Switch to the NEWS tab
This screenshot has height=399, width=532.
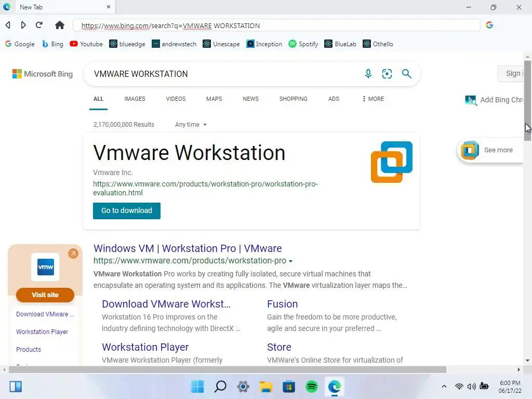[251, 99]
